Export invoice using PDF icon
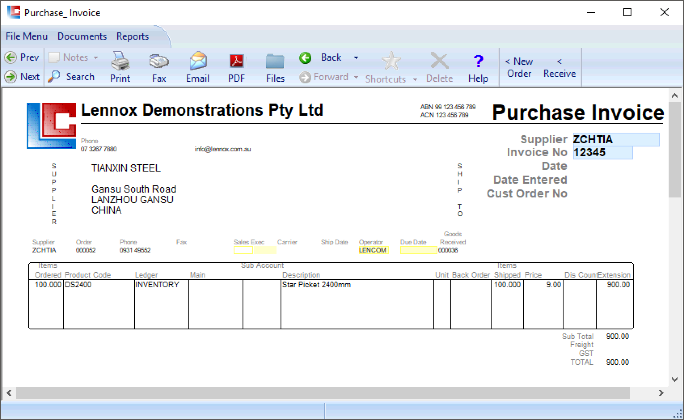Image resolution: width=684 pixels, height=420 pixels. pos(237,67)
